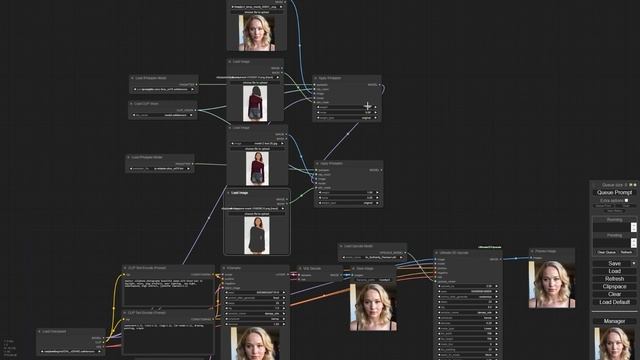Click Load Default button

[x=614, y=302]
